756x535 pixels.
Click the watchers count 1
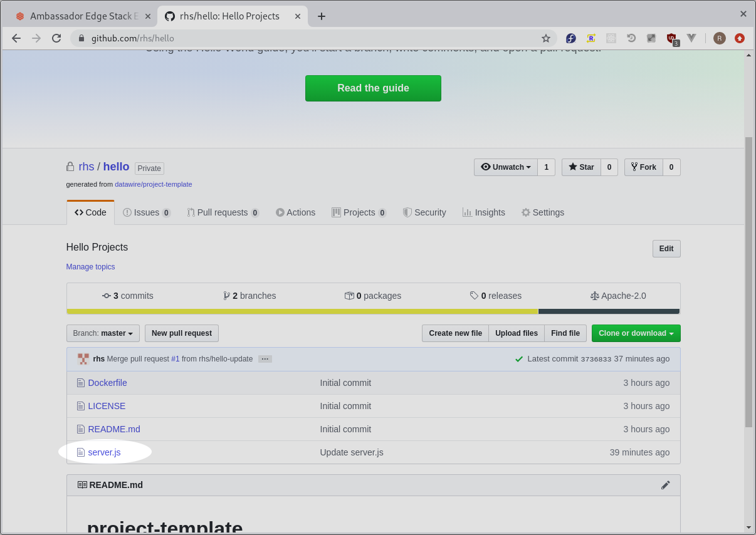pyautogui.click(x=546, y=167)
